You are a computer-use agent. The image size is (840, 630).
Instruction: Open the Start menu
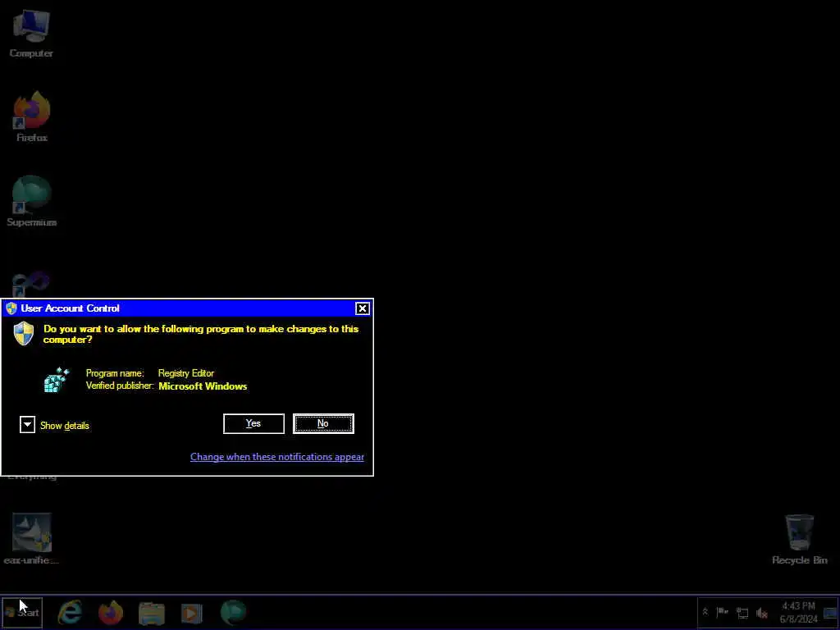coord(22,612)
